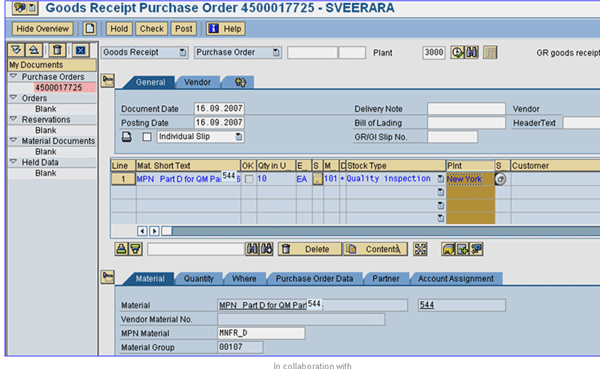
Task: Click the binoculars tab icon next to Vendor
Action: 240,82
